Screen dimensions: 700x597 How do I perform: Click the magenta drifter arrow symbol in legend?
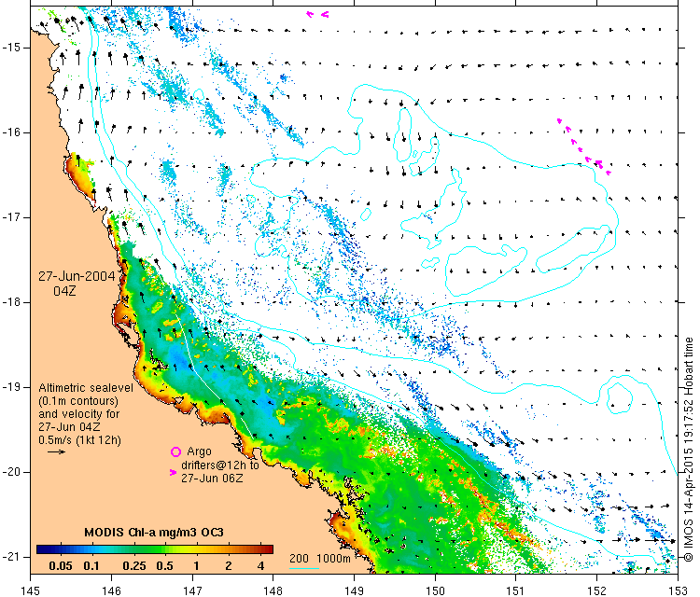(x=174, y=472)
